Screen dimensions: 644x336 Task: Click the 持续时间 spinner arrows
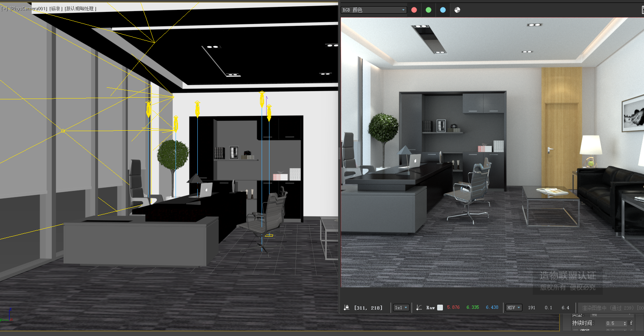pyautogui.click(x=625, y=323)
